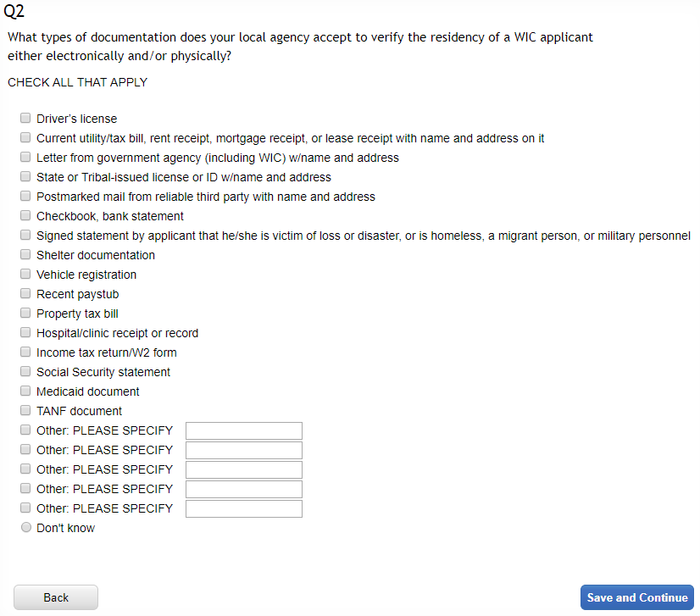Enable Postmarked mail from third party
This screenshot has width=700, height=616.
pyautogui.click(x=25, y=197)
